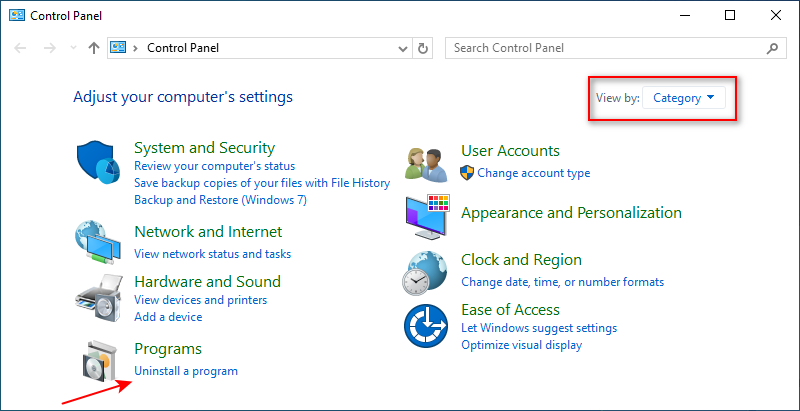The height and width of the screenshot is (411, 800).
Task: Open System and Security category
Action: pyautogui.click(x=204, y=148)
